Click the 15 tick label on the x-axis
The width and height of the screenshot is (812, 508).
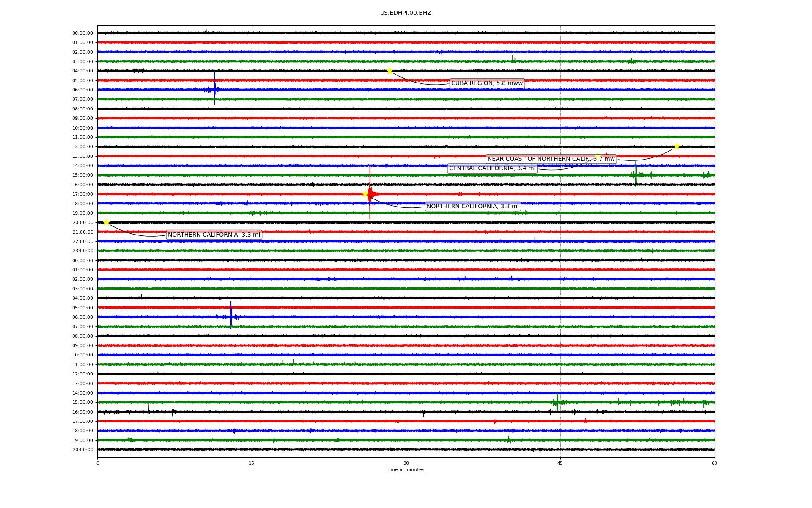coord(252,463)
